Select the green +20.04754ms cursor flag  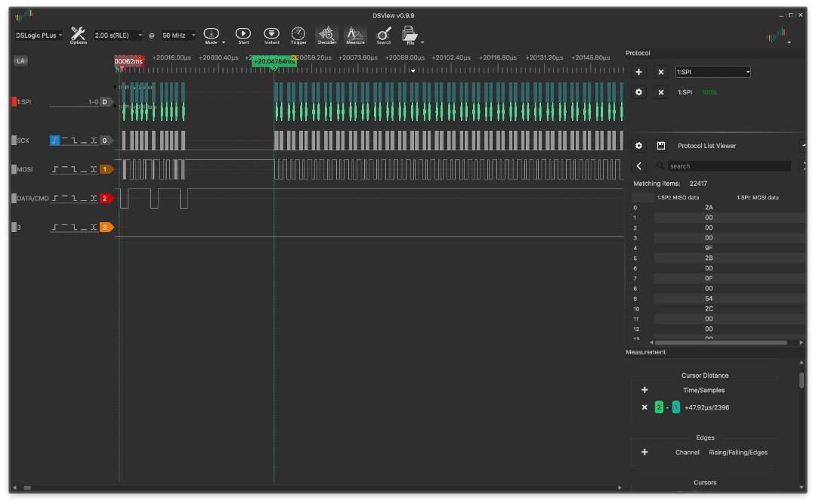(x=274, y=61)
